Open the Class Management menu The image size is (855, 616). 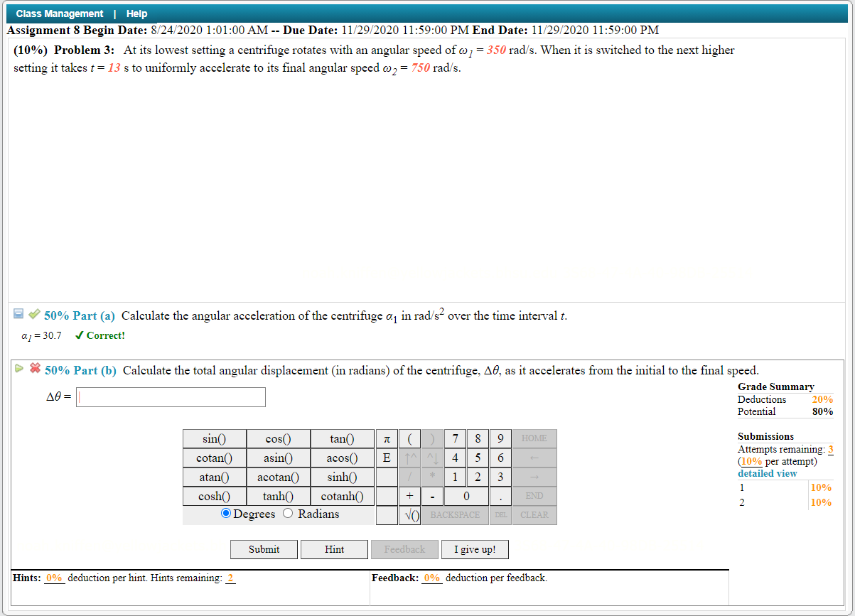59,13
